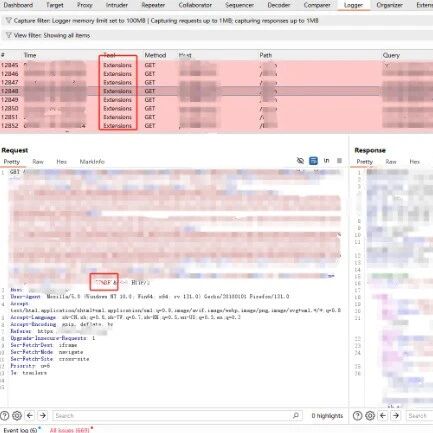Screen dimensions: 433x433
Task: Switch to the Comparer tab
Action: click(317, 5)
